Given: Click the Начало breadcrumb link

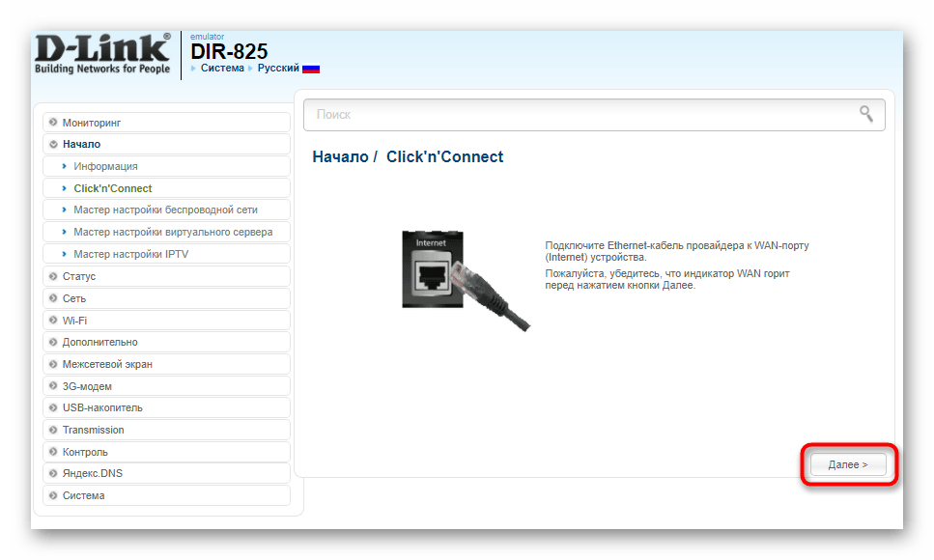Looking at the screenshot, I should click(x=340, y=156).
